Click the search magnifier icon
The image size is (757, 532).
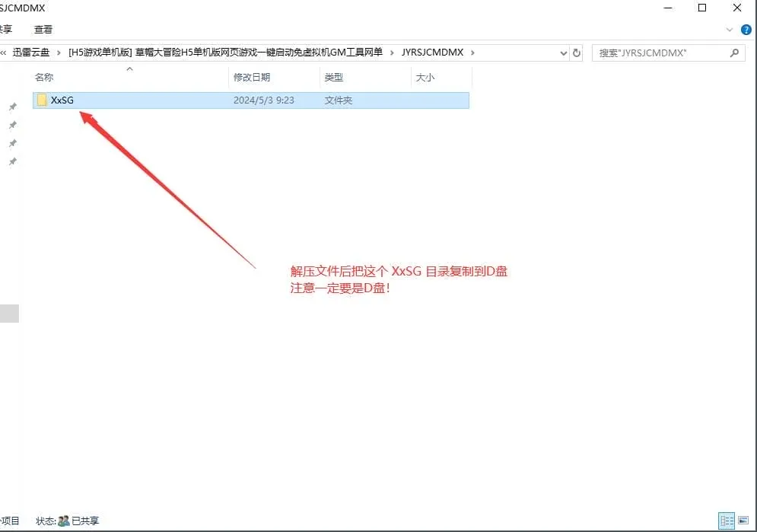click(x=734, y=53)
